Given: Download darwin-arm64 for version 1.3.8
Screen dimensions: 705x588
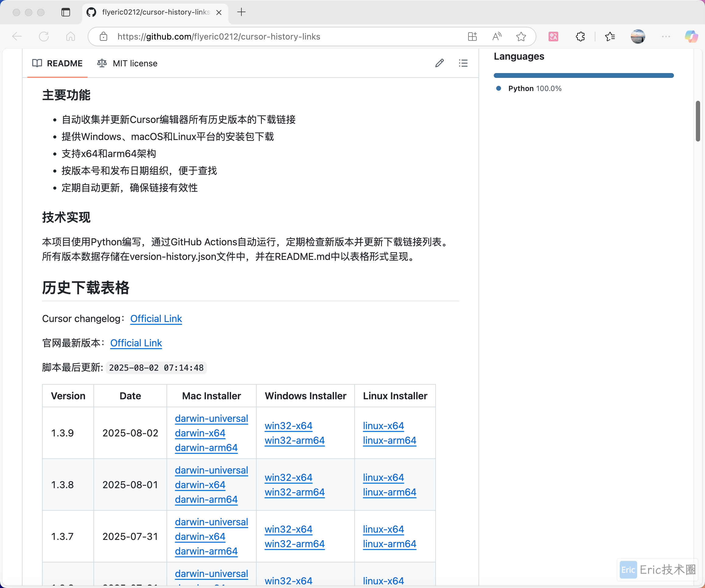Looking at the screenshot, I should (206, 499).
